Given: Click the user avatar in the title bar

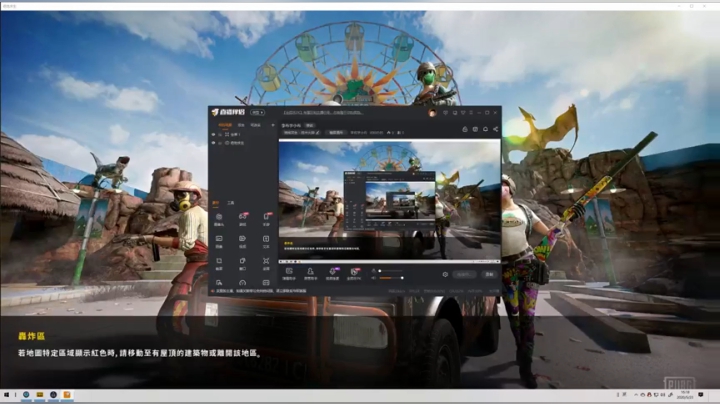Looking at the screenshot, I should tap(432, 112).
